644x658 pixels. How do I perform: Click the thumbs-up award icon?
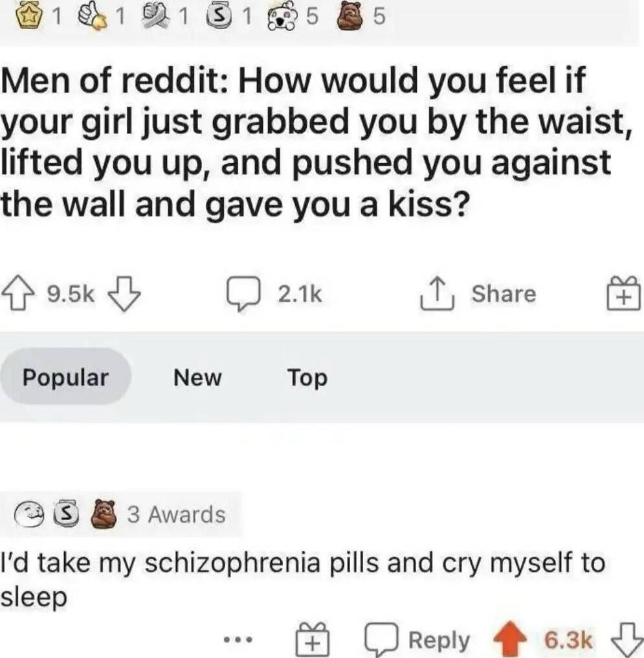pyautogui.click(x=93, y=17)
